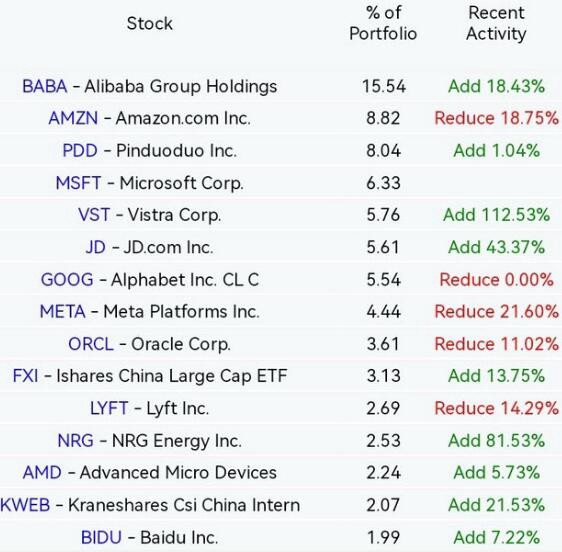Click the Reduce 21.60% entry for Meta
This screenshot has height=552, width=562.
click(496, 311)
